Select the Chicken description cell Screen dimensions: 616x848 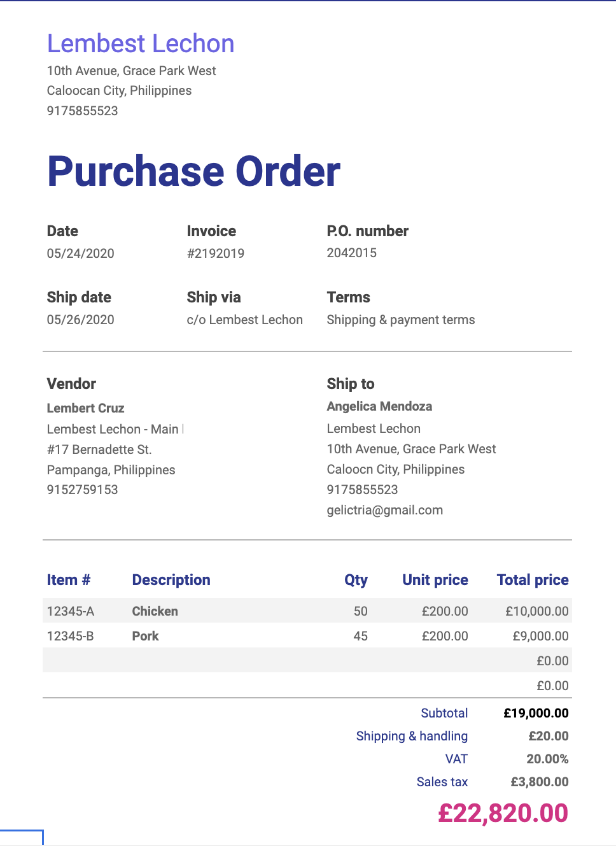pos(155,611)
